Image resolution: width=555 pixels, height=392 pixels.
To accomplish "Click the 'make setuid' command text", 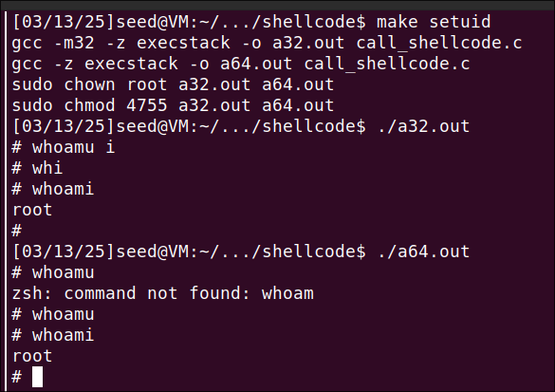I will click(434, 22).
